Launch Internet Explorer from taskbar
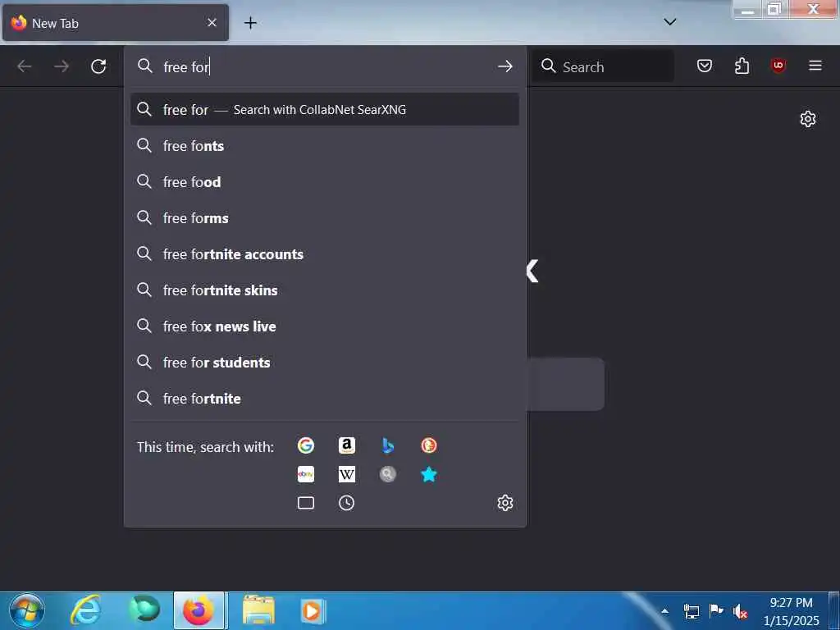Screen dimensions: 840x630 85,610
